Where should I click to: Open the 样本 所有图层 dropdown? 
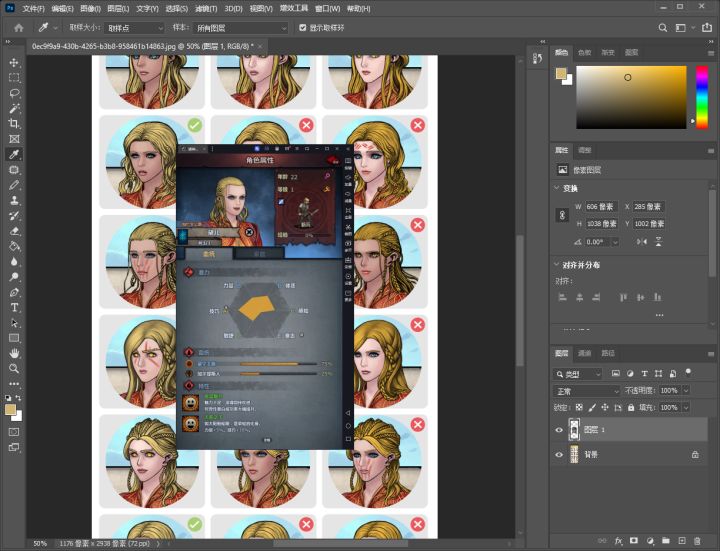coord(240,28)
